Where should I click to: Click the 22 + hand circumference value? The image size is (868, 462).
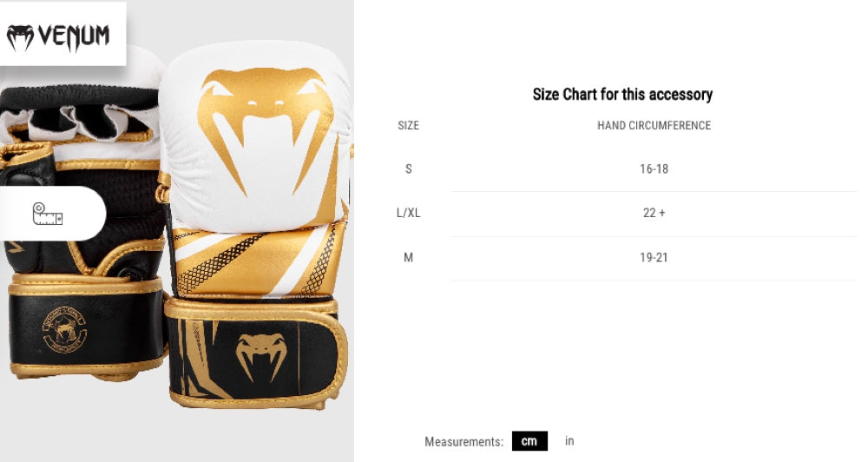(x=654, y=213)
